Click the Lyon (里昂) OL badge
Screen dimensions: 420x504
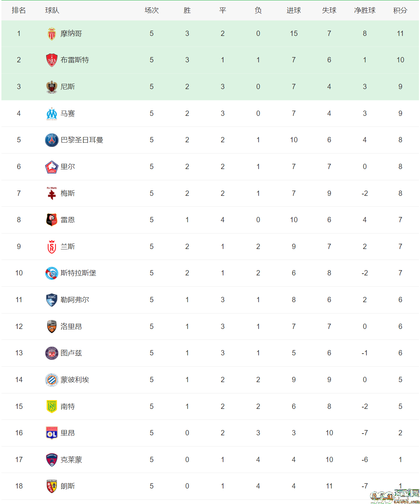(52, 433)
